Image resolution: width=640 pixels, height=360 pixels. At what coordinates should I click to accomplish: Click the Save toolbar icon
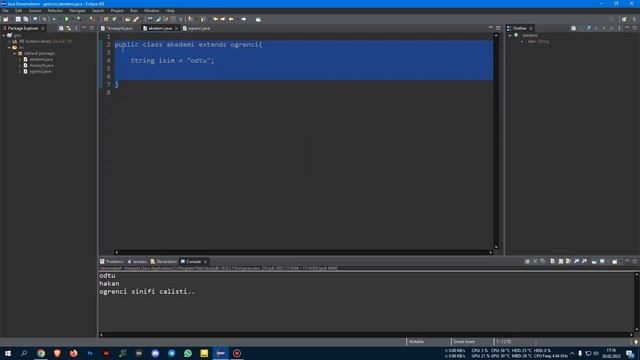coord(18,19)
